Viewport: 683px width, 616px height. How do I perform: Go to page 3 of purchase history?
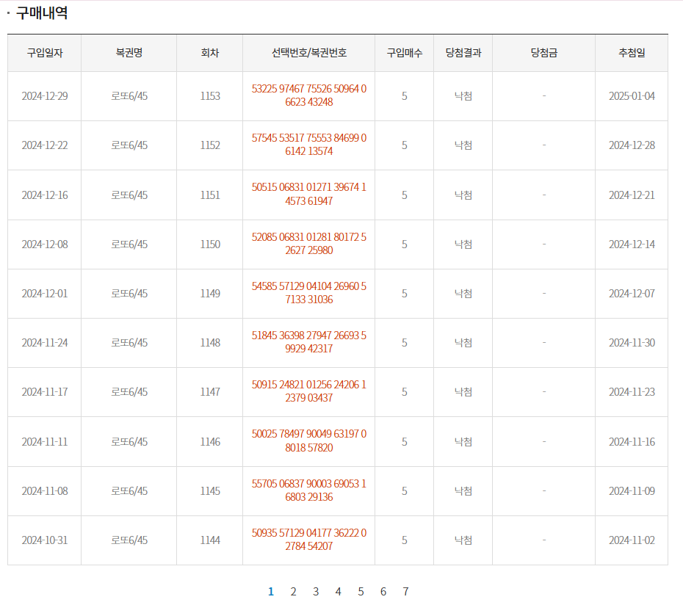pyautogui.click(x=316, y=592)
